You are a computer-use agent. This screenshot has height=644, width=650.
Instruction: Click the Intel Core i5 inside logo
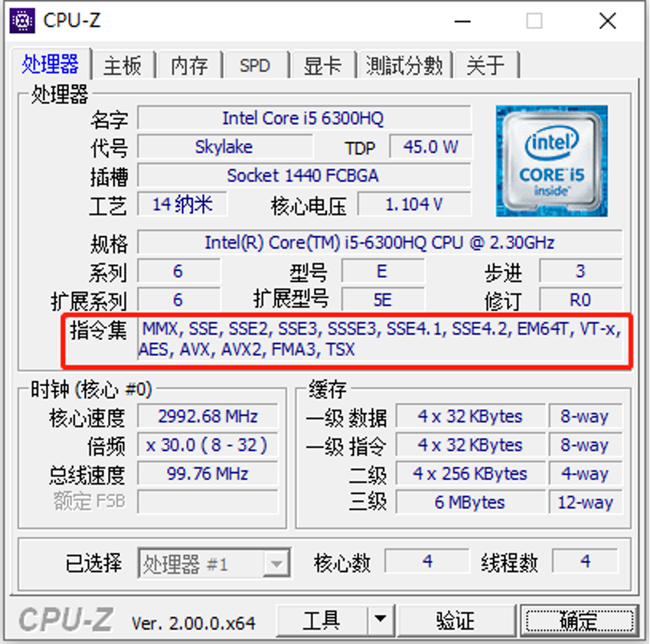coord(552,161)
